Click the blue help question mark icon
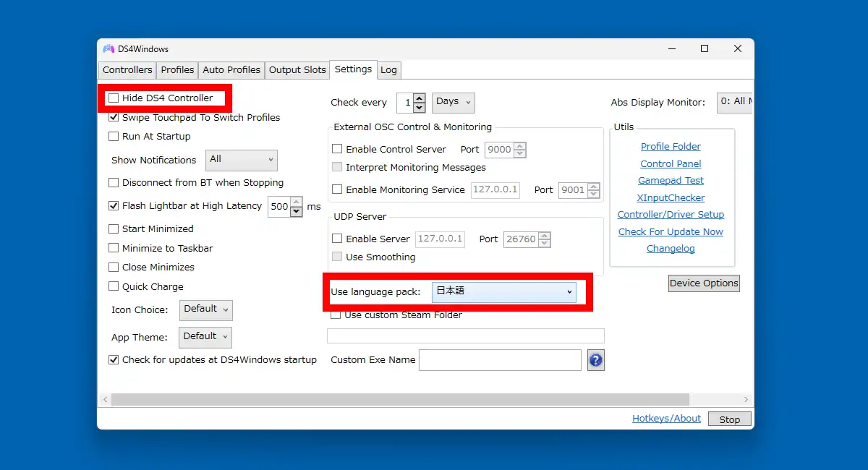 [x=595, y=359]
